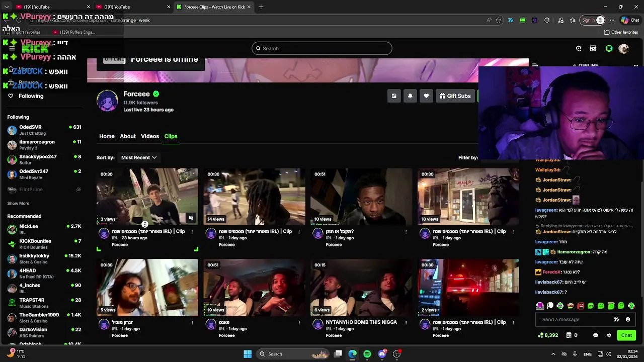Close the Forceee Clips Kick tab
The width and height of the screenshot is (644, 362).
tap(248, 7)
